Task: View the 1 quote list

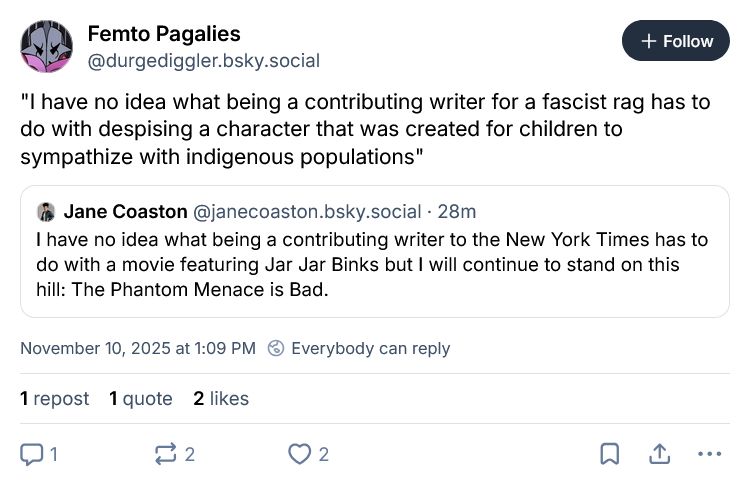Action: click(140, 398)
